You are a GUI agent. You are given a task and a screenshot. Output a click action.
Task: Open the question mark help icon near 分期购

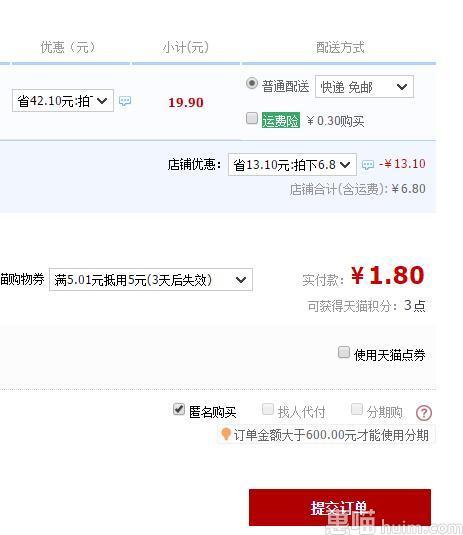click(x=424, y=413)
